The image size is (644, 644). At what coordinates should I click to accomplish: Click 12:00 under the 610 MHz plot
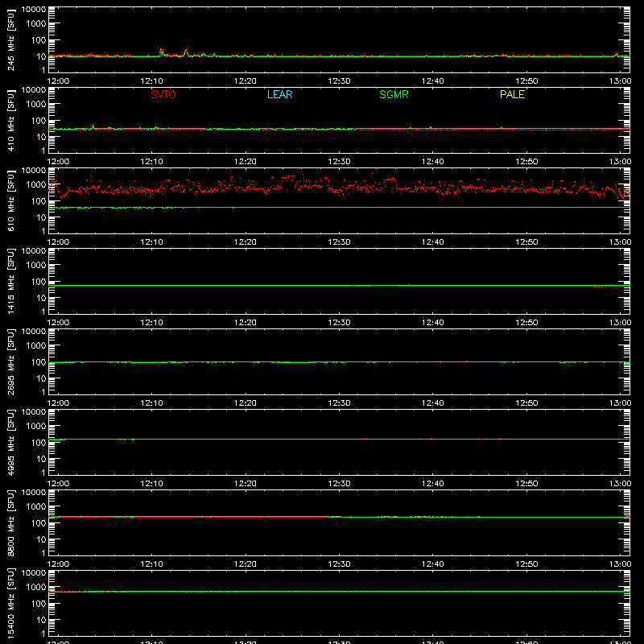click(58, 242)
